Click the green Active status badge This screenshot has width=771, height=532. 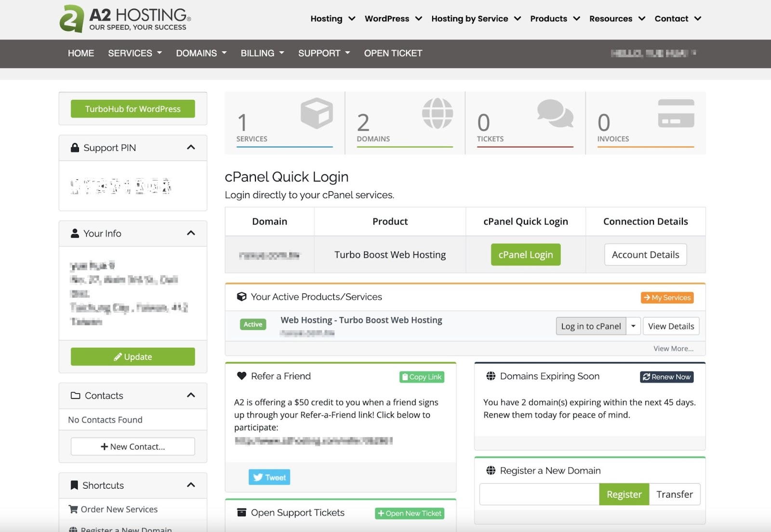(x=253, y=324)
